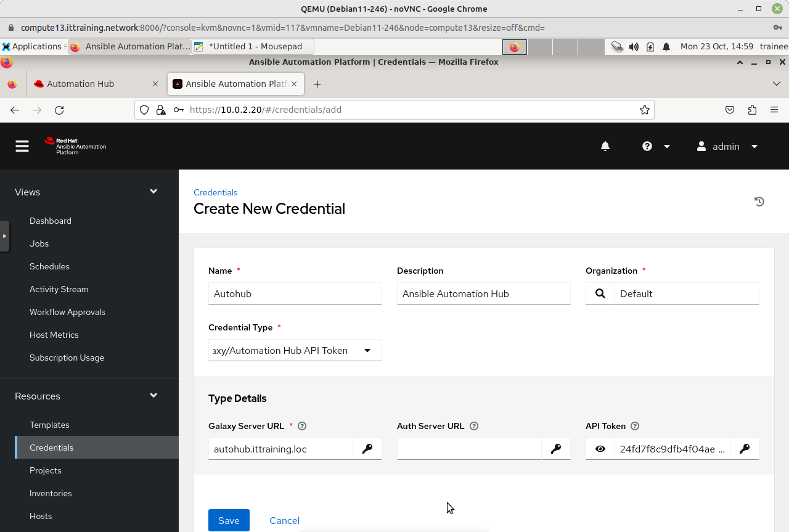The image size is (789, 532).
Task: Open Hosts in the sidebar
Action: click(41, 516)
